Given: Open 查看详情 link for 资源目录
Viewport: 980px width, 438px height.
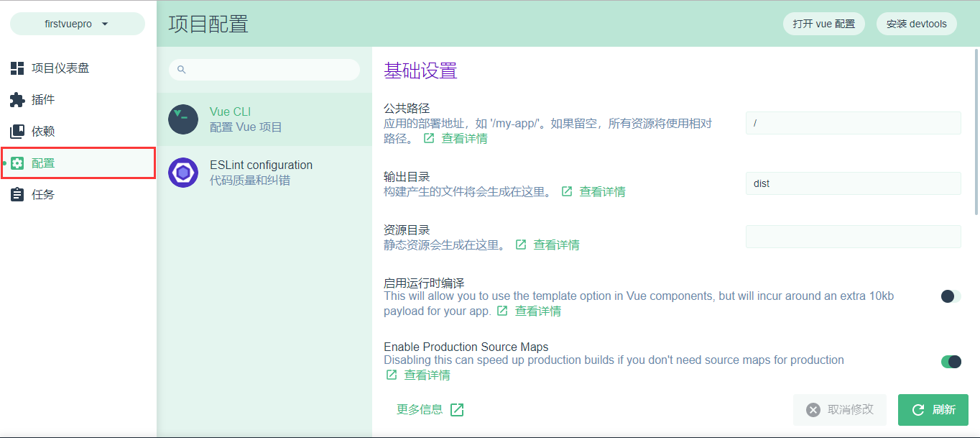Looking at the screenshot, I should [x=557, y=245].
